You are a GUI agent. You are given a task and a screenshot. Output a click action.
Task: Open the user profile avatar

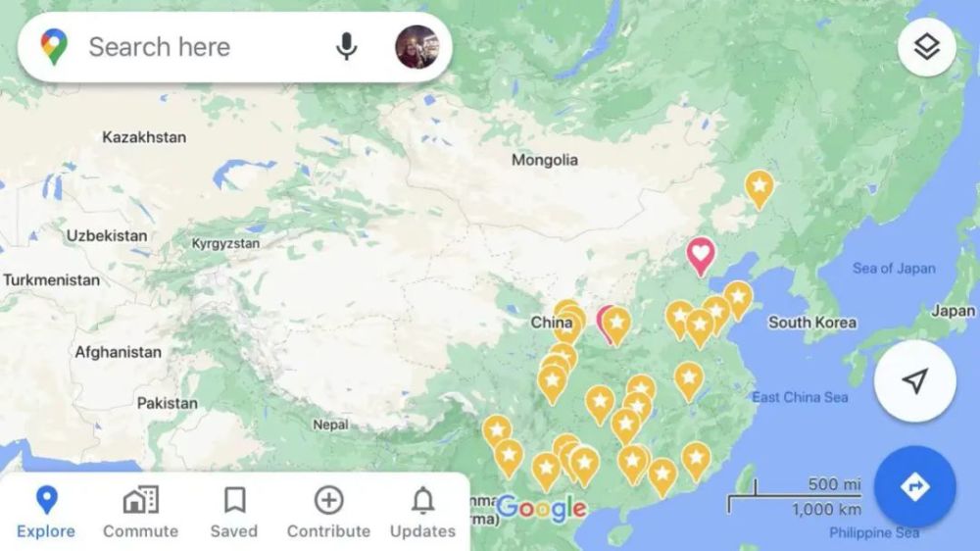(416, 47)
